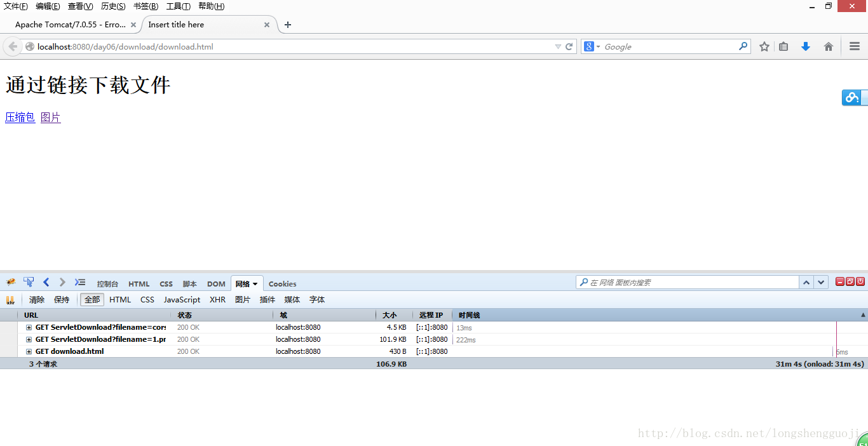The height and width of the screenshot is (446, 868).
Task: Open Firebug in a new window
Action: 850,281
